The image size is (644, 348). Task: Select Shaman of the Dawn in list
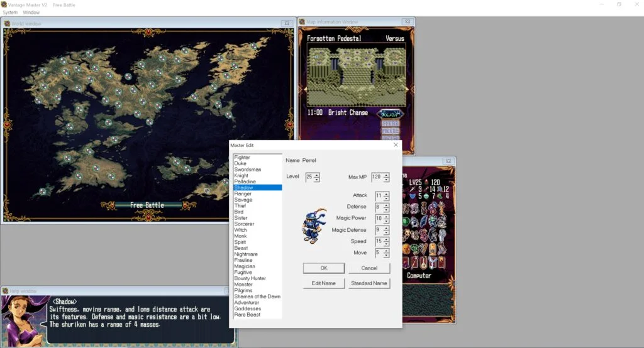click(257, 296)
